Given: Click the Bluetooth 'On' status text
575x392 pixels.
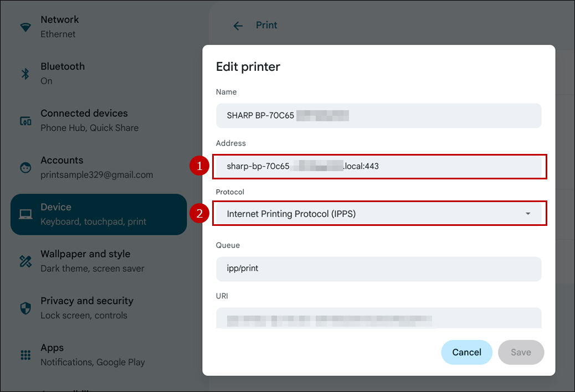Looking at the screenshot, I should pyautogui.click(x=47, y=81).
